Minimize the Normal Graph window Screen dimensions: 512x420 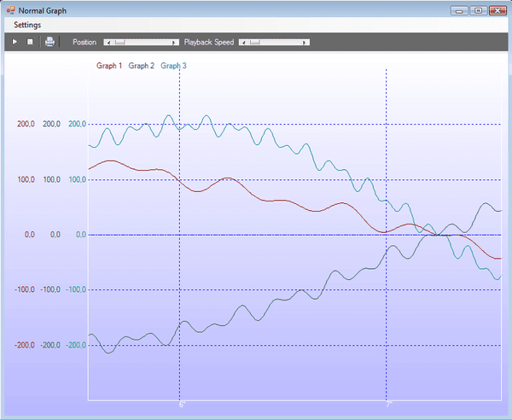[461, 10]
